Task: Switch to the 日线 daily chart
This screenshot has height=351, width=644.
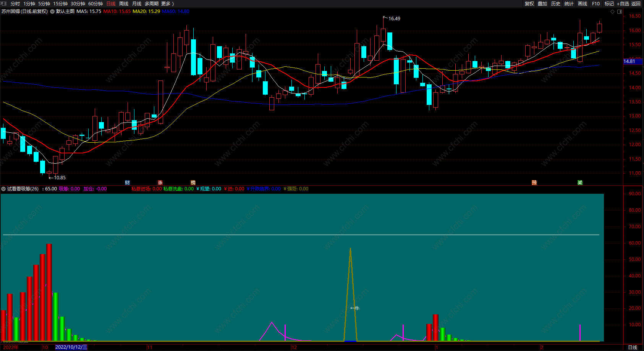Action: point(111,4)
